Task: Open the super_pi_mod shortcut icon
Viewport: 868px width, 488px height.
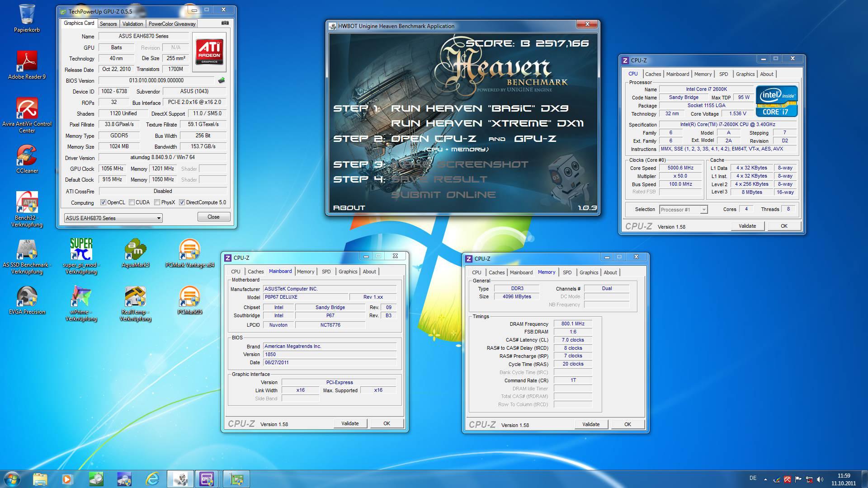Action: 81,256
